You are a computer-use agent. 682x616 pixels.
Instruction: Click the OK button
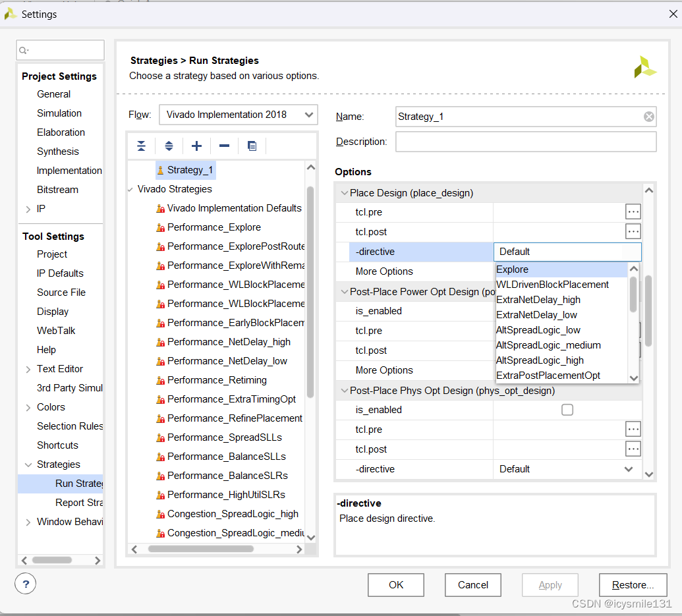[396, 585]
